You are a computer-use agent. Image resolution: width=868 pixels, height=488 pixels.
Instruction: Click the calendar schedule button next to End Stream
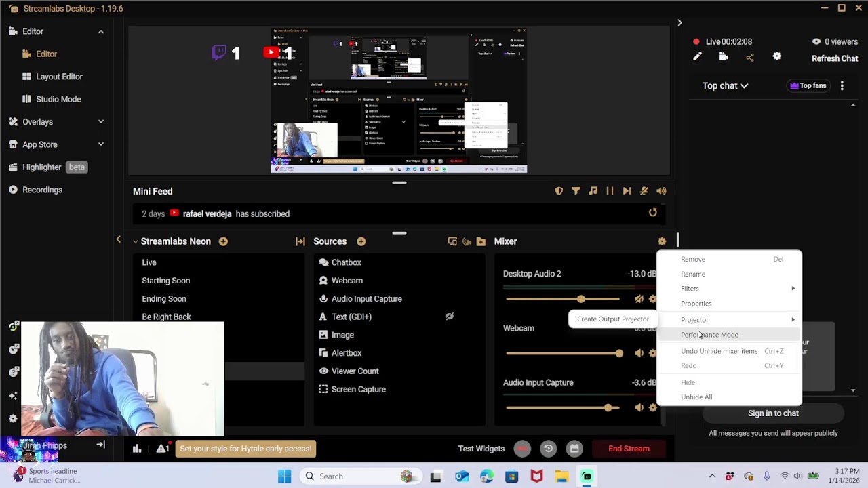[x=574, y=449]
